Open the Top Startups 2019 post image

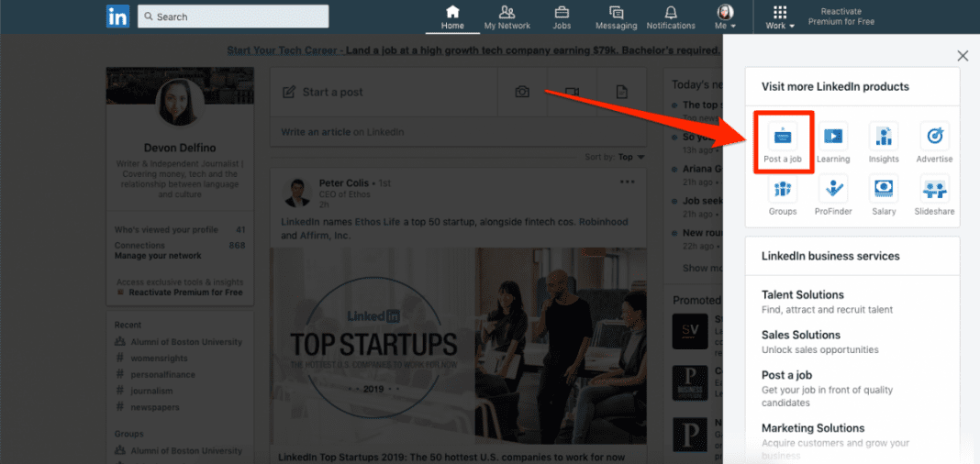click(x=458, y=346)
